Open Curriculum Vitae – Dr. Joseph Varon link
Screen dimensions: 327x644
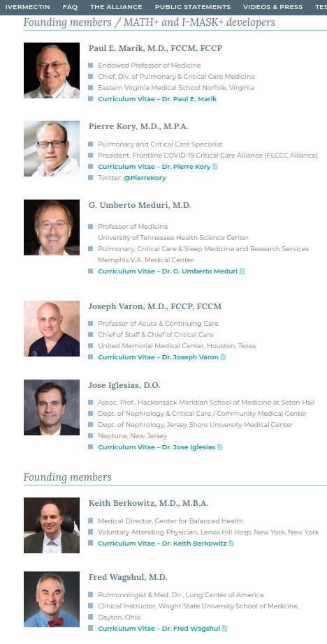[159, 357]
